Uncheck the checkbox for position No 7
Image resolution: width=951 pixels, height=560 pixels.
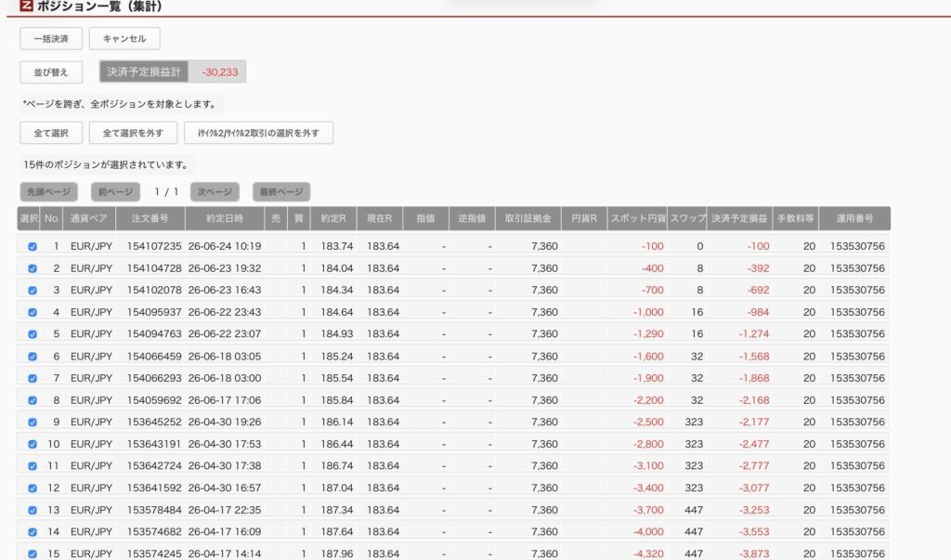coord(33,378)
